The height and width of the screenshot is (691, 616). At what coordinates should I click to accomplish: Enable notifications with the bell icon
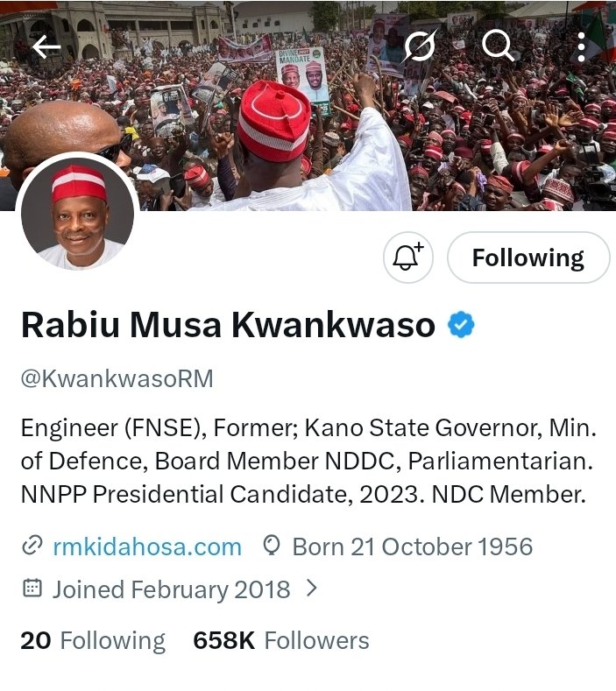pos(407,257)
